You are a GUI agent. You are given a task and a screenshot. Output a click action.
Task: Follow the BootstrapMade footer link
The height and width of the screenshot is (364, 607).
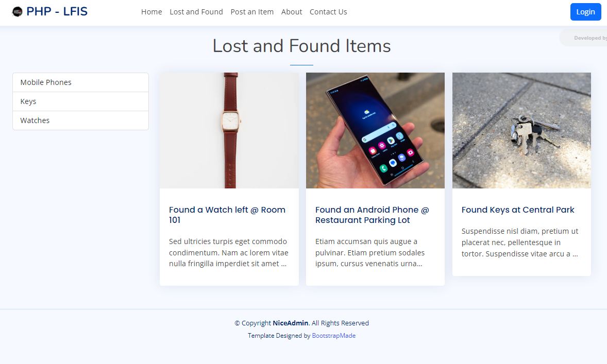pyautogui.click(x=334, y=336)
